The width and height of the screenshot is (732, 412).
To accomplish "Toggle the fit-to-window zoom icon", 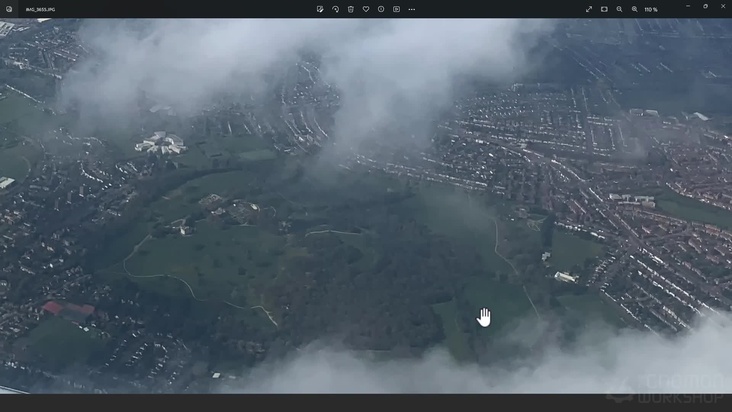I will pyautogui.click(x=604, y=9).
